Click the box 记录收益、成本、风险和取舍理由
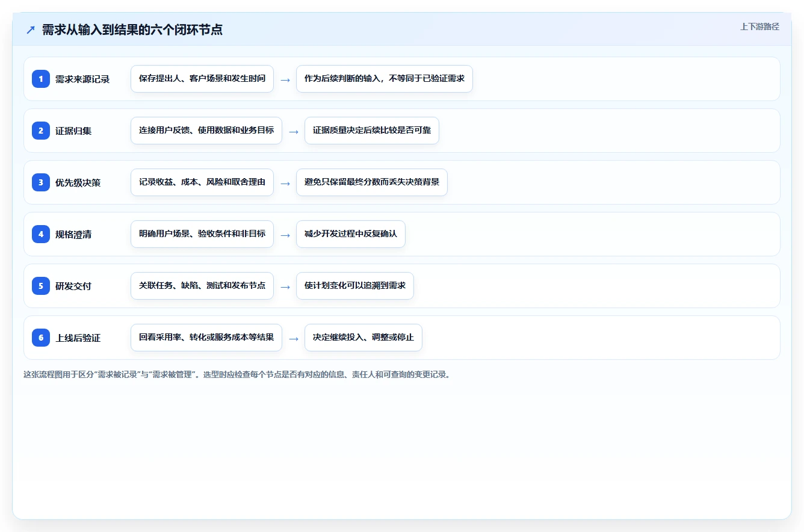Viewport: 804px width, 532px height. [202, 182]
